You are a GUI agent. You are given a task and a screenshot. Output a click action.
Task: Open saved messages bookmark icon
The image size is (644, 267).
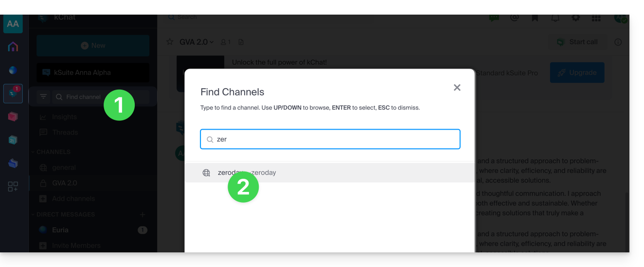point(535,18)
